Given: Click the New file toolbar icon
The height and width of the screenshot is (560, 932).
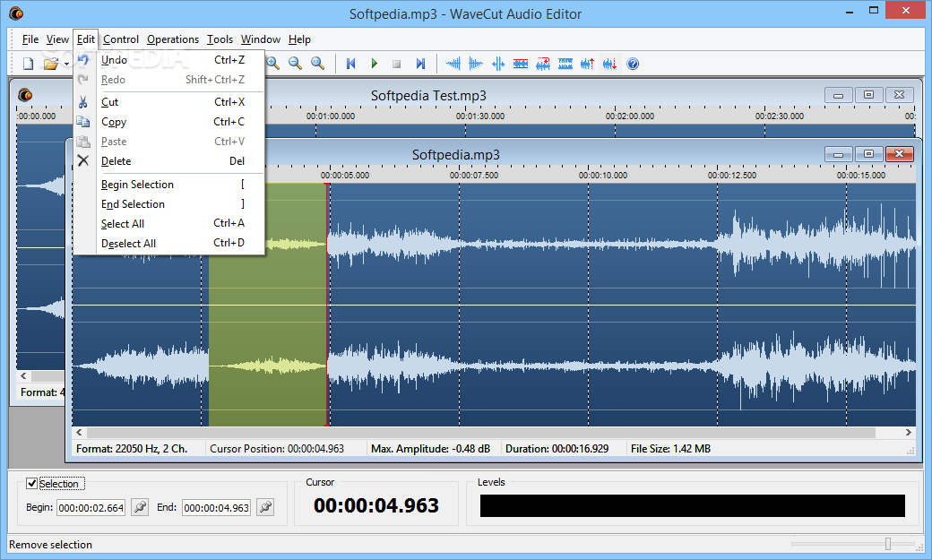Looking at the screenshot, I should 28,64.
